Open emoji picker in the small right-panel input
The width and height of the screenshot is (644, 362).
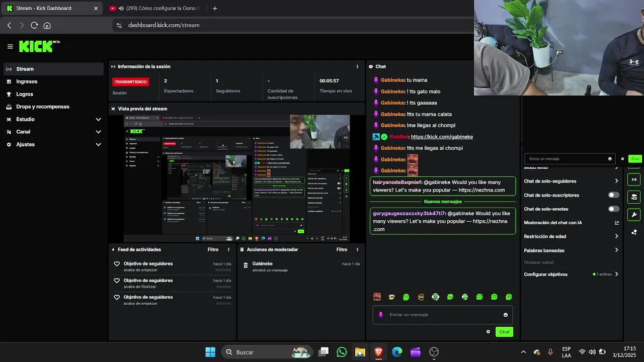click(610, 159)
